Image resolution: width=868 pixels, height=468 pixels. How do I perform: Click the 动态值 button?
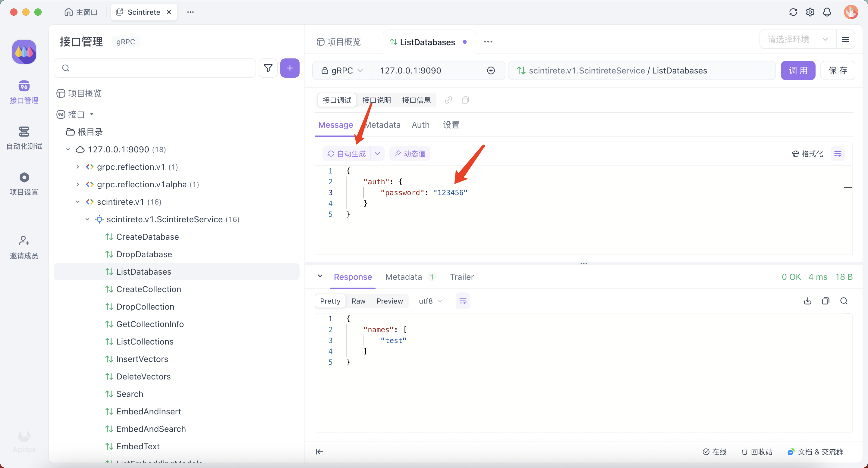(x=410, y=154)
